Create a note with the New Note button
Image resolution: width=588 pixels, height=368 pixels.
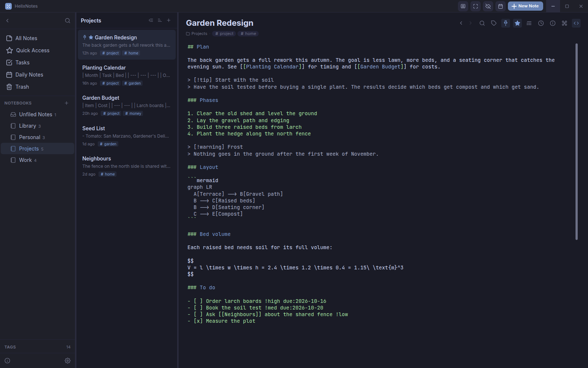click(x=525, y=6)
